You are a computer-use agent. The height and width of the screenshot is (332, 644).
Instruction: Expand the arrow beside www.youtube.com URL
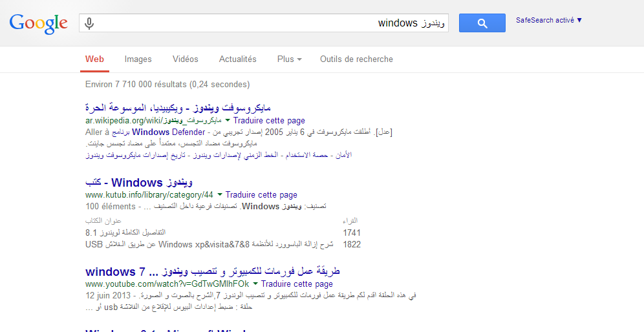click(x=255, y=284)
